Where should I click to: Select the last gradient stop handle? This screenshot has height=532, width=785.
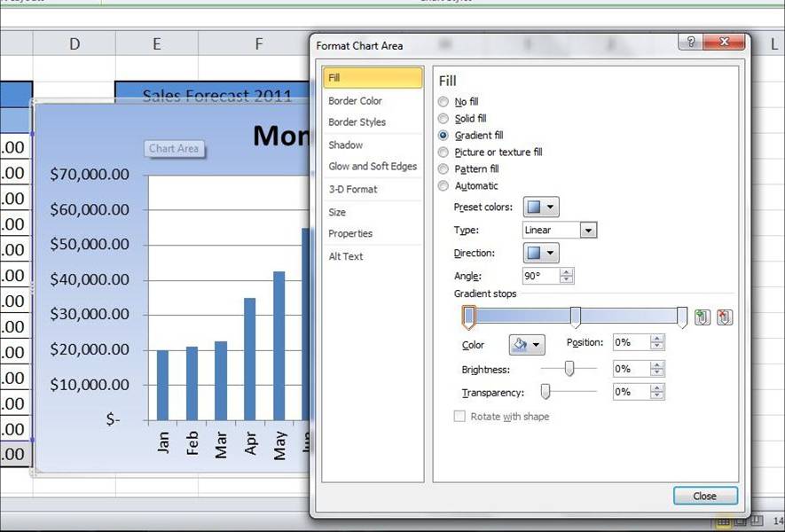pos(682,317)
